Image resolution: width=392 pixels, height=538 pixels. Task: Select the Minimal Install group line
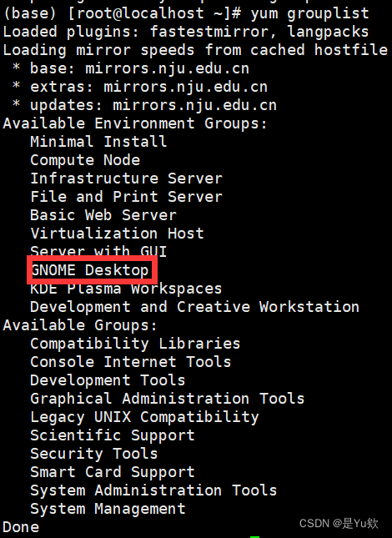(x=98, y=141)
